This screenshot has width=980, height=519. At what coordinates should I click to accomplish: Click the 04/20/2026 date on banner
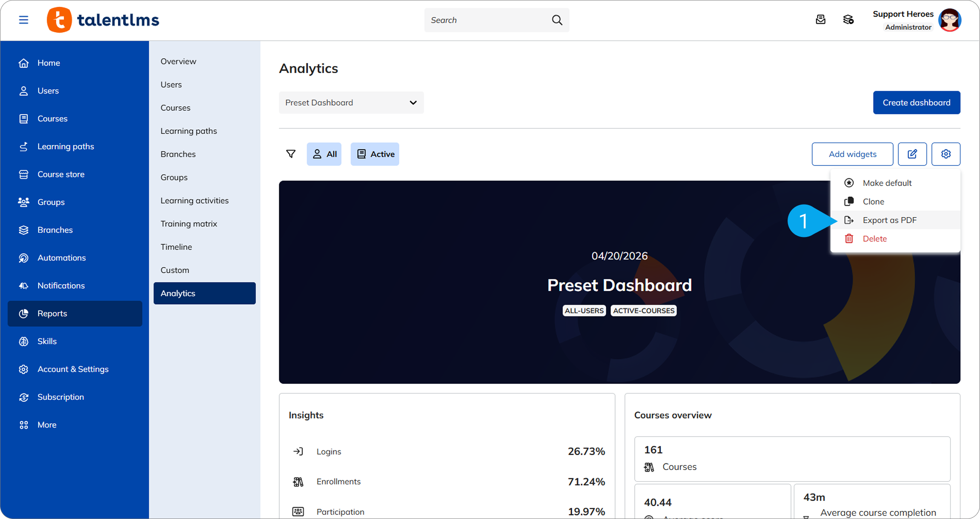pyautogui.click(x=619, y=256)
